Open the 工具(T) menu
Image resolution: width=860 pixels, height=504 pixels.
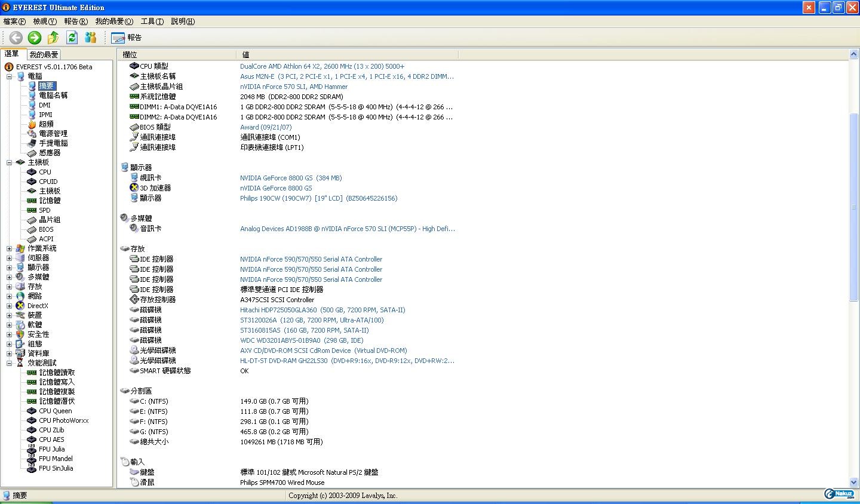tap(152, 21)
